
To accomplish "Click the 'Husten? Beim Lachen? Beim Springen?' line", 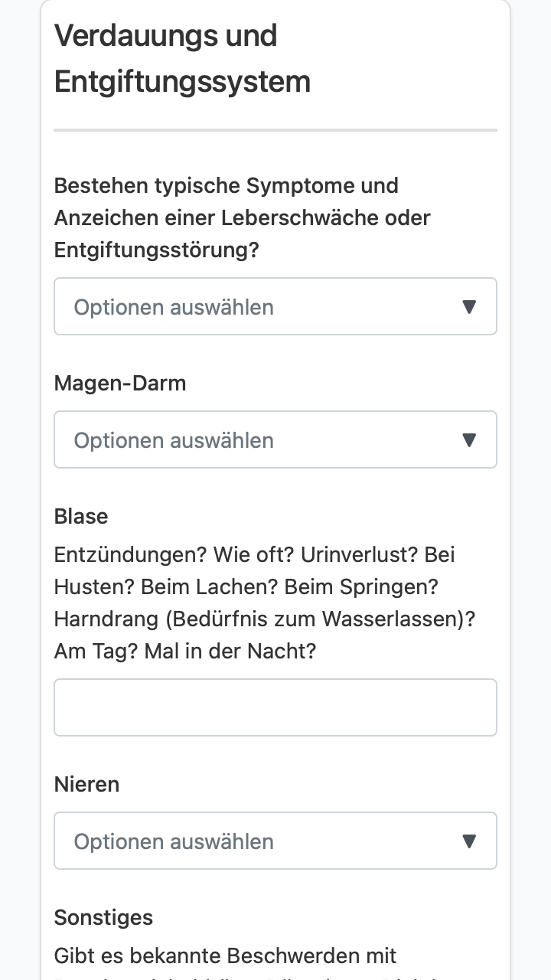I will tap(246, 586).
